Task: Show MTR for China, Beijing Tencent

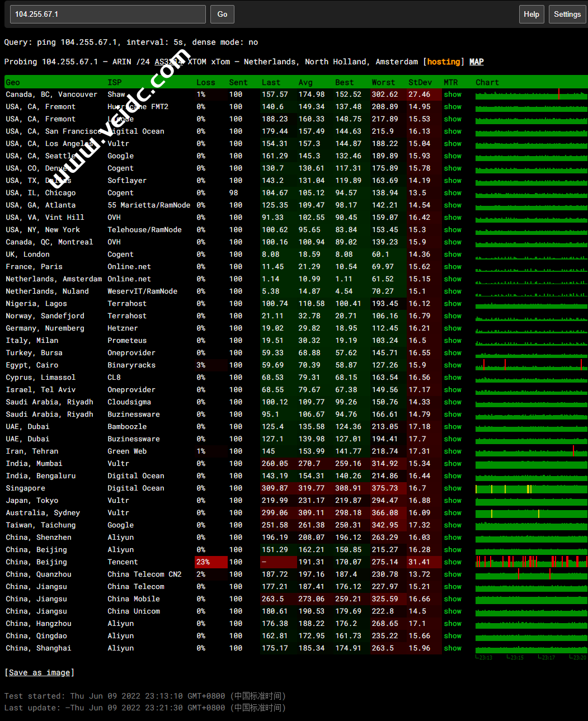Action: (453, 562)
